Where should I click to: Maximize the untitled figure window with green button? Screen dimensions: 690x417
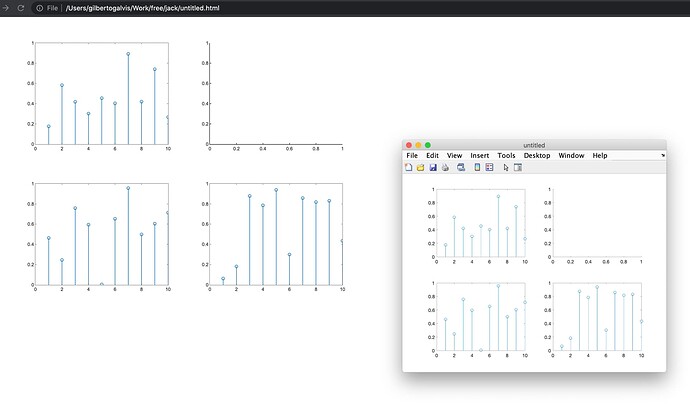tap(428, 145)
